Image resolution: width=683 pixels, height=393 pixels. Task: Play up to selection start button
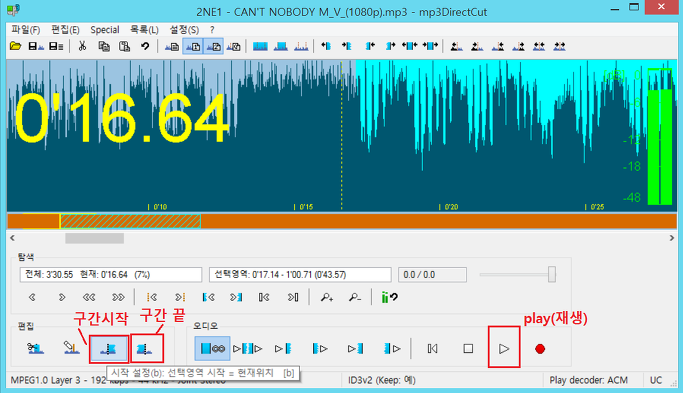[x=283, y=349]
